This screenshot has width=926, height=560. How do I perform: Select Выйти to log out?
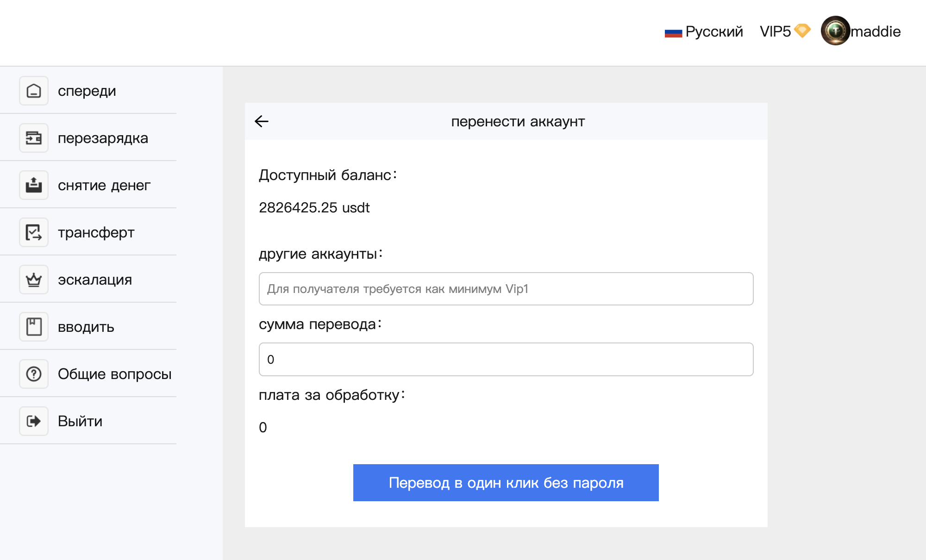pos(88,421)
